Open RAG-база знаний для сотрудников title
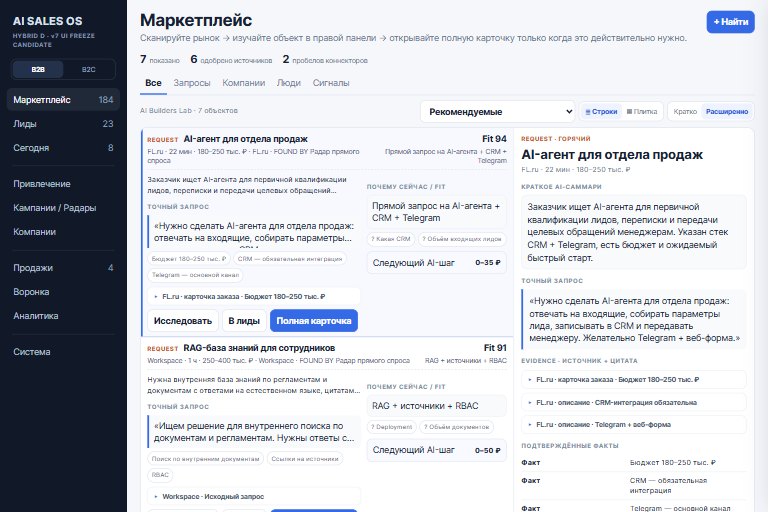Screen dimensions: 768x512 [x=259, y=348]
